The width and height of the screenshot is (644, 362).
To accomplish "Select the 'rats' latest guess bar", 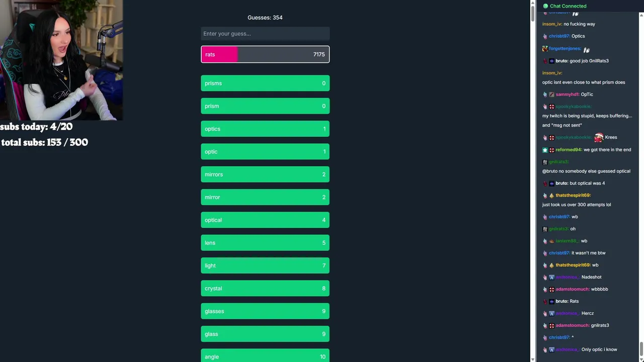I will [x=265, y=54].
